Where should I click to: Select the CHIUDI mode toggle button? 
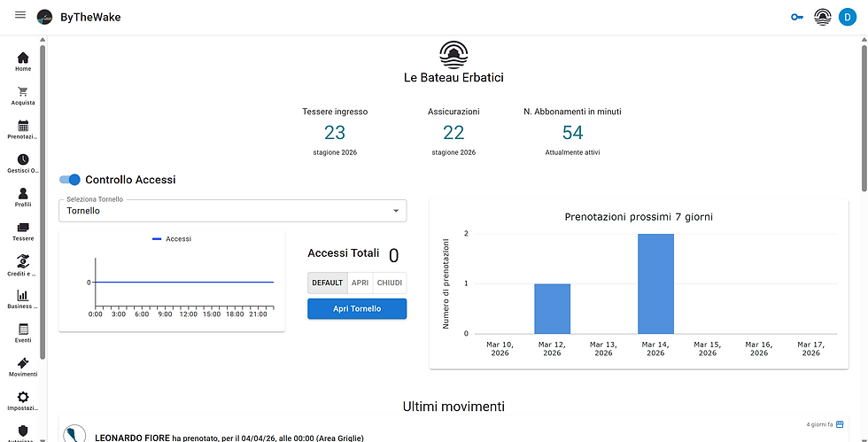(x=390, y=283)
